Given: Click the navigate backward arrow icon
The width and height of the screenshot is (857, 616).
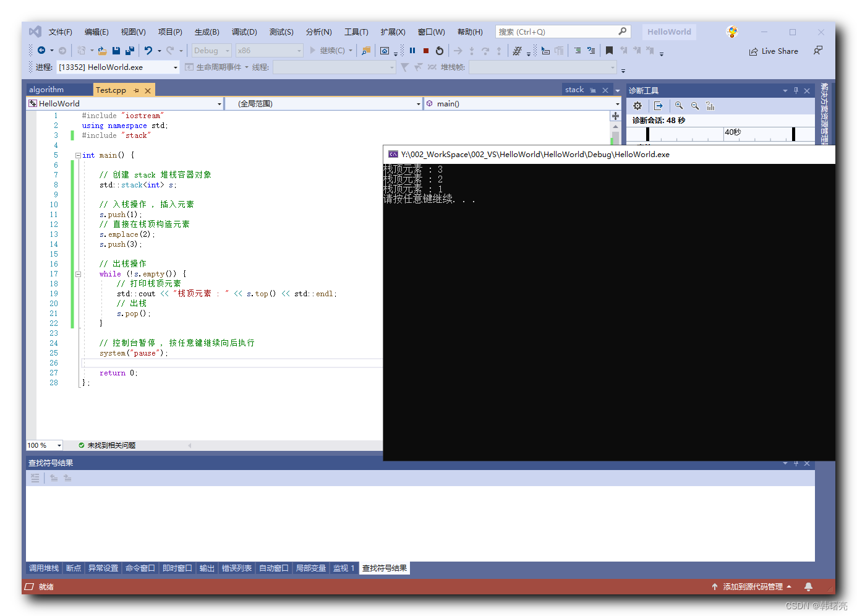Looking at the screenshot, I should pos(41,51).
